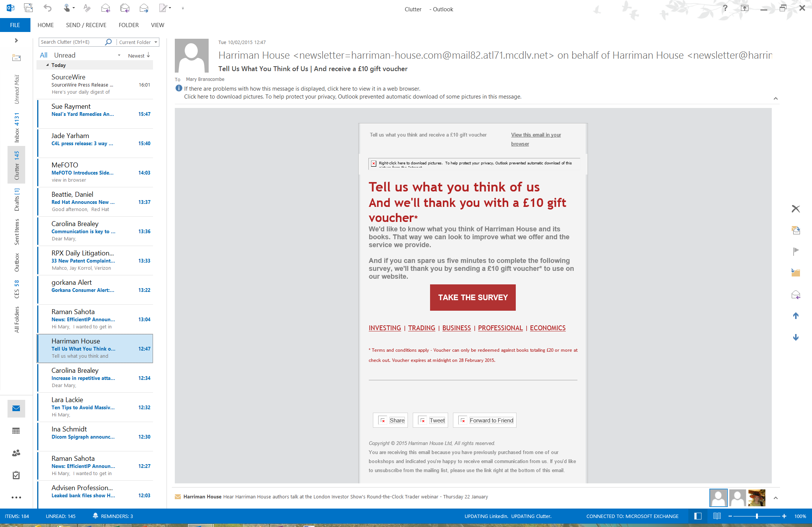
Task: Click info icon beside display problems message
Action: point(179,88)
